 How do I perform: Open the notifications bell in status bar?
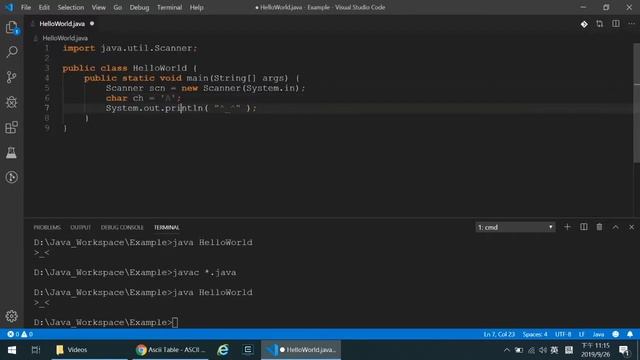click(630, 334)
